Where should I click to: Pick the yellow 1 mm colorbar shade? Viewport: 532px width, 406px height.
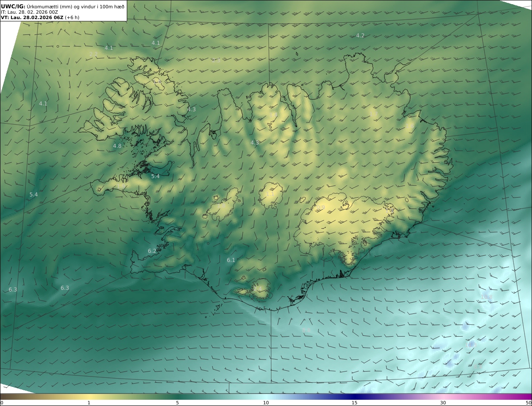pos(89,396)
